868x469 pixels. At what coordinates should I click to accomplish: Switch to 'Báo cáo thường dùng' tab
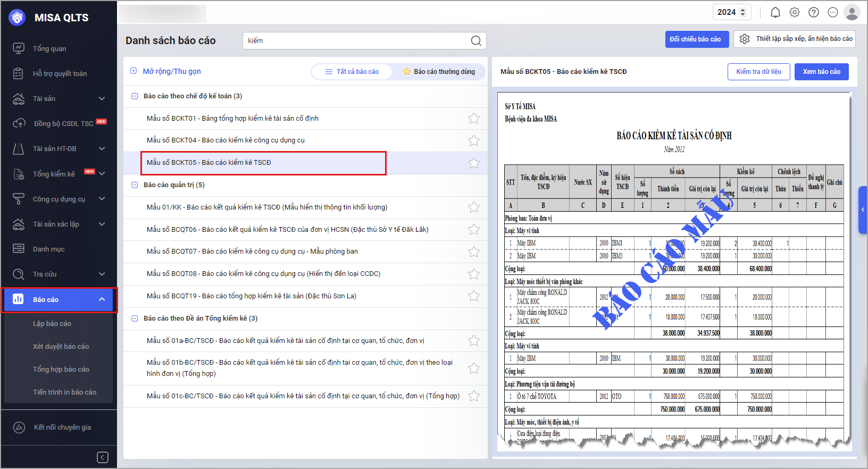pyautogui.click(x=439, y=72)
